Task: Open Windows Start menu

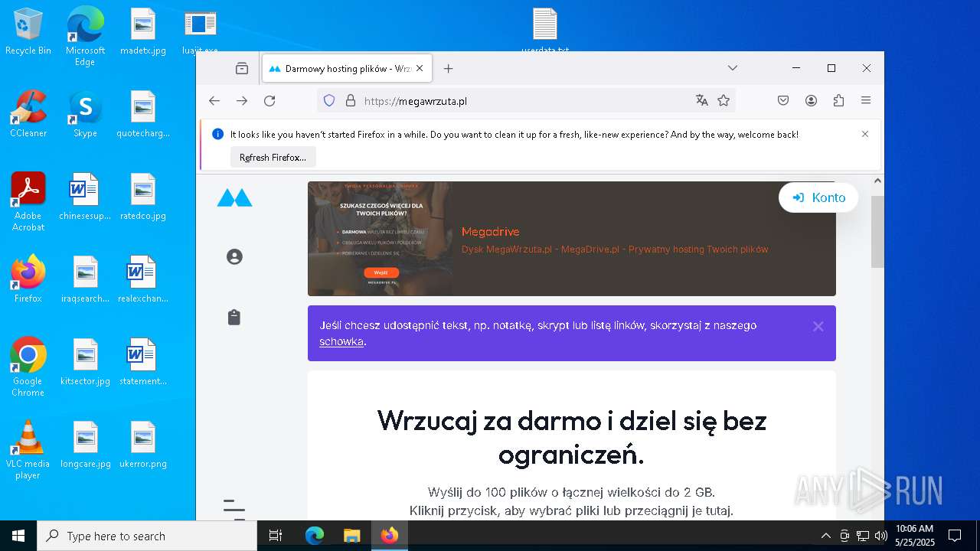Action: point(18,536)
